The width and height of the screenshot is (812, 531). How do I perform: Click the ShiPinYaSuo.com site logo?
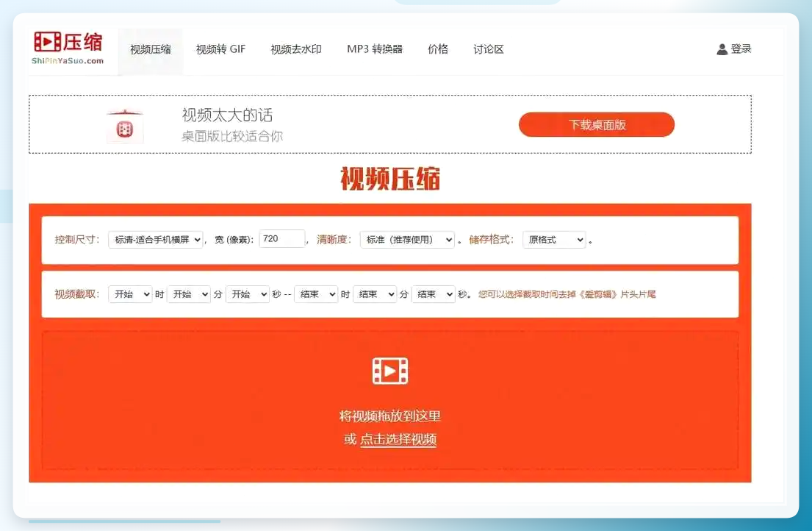tap(68, 48)
